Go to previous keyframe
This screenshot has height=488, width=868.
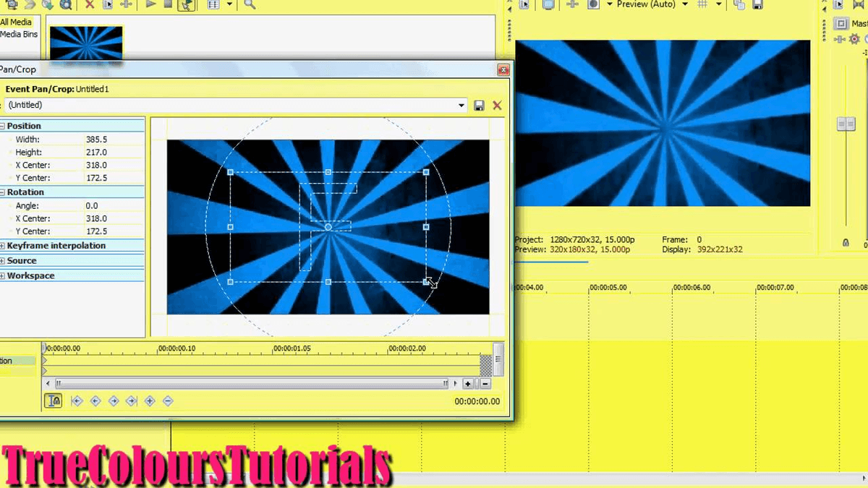pos(95,401)
